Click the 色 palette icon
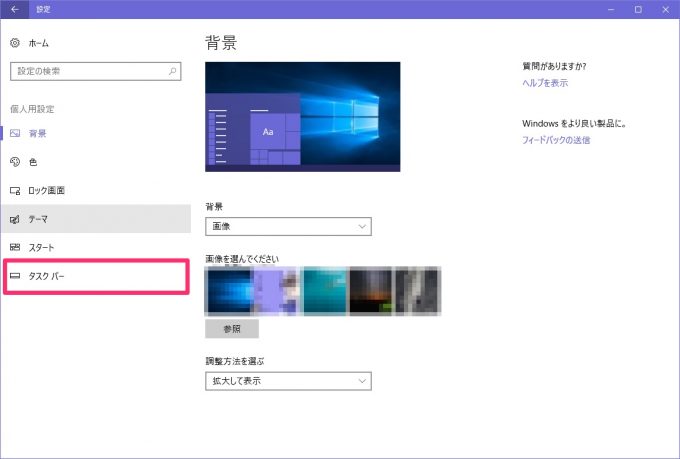This screenshot has width=680, height=459. pyautogui.click(x=15, y=162)
